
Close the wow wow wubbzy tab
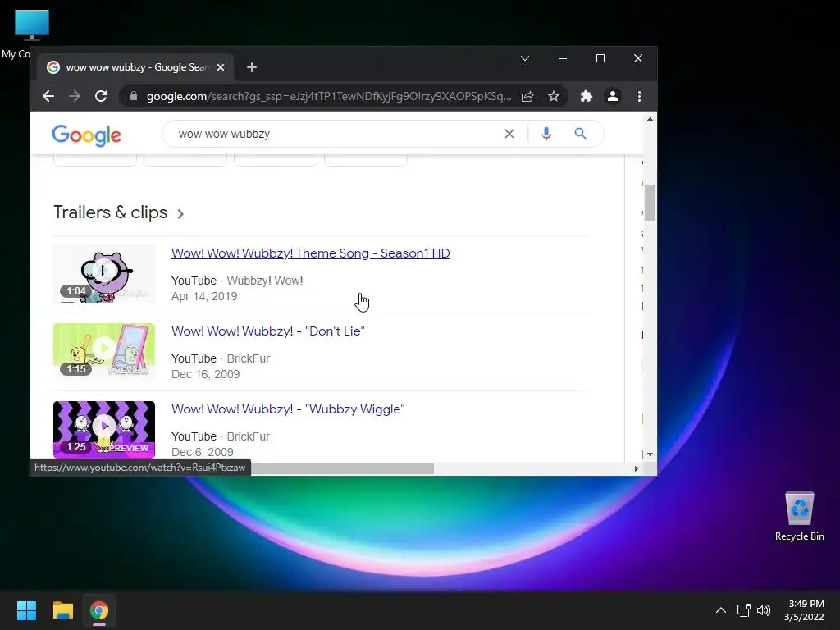221,67
